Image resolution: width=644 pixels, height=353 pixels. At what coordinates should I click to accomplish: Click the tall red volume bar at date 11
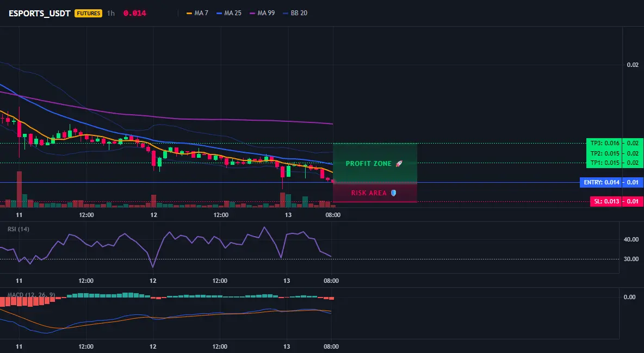[x=19, y=189]
